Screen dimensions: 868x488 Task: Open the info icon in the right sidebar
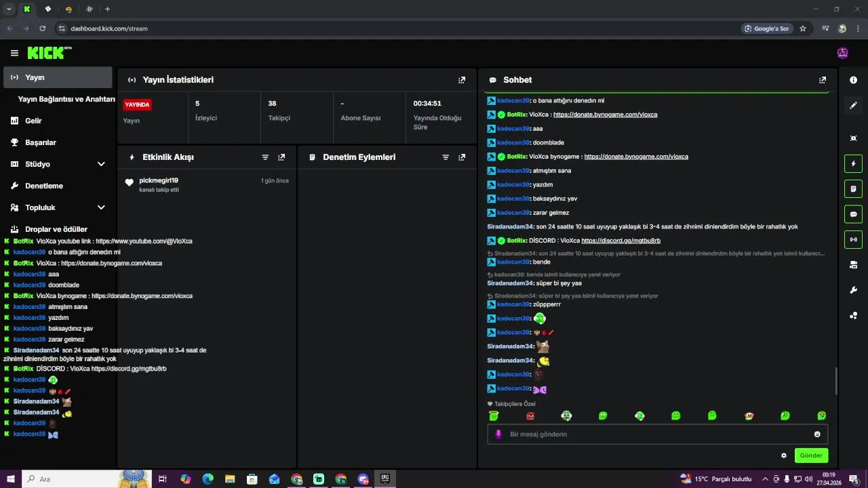[853, 80]
